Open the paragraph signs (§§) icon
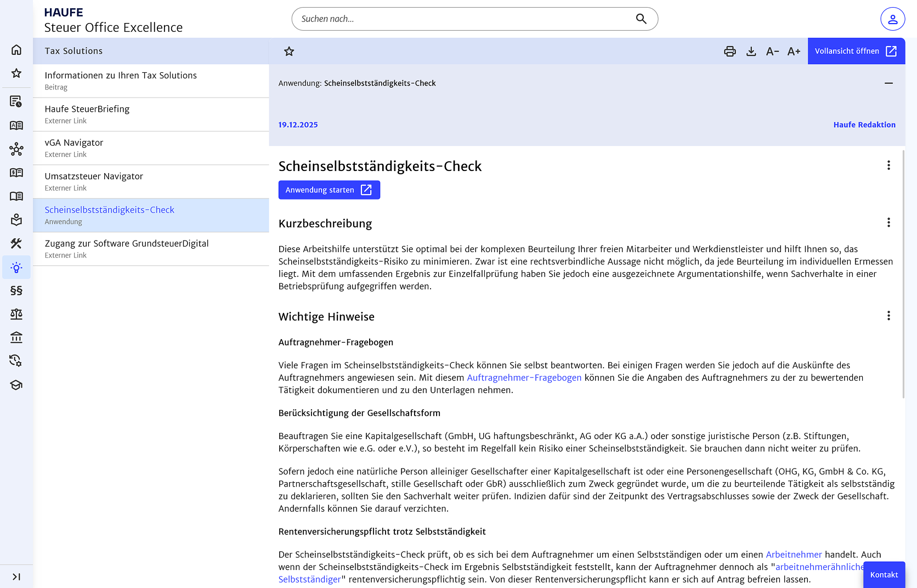Image resolution: width=917 pixels, height=588 pixels. [x=16, y=290]
